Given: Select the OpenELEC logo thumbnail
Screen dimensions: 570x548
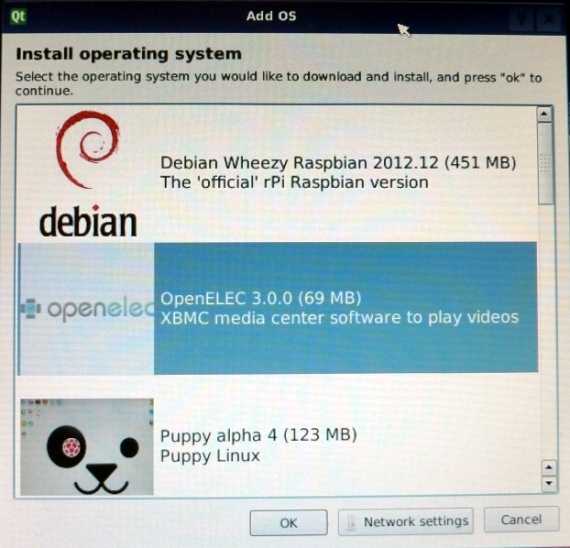Looking at the screenshot, I should [87, 309].
